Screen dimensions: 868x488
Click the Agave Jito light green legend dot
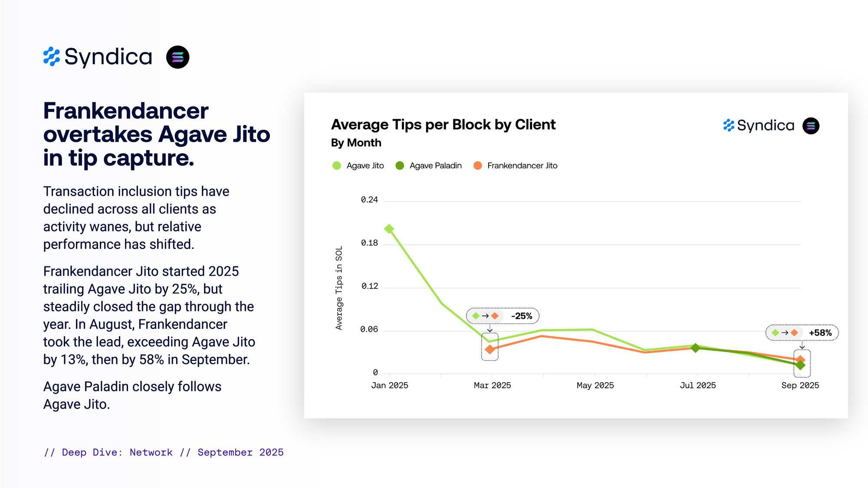(336, 166)
